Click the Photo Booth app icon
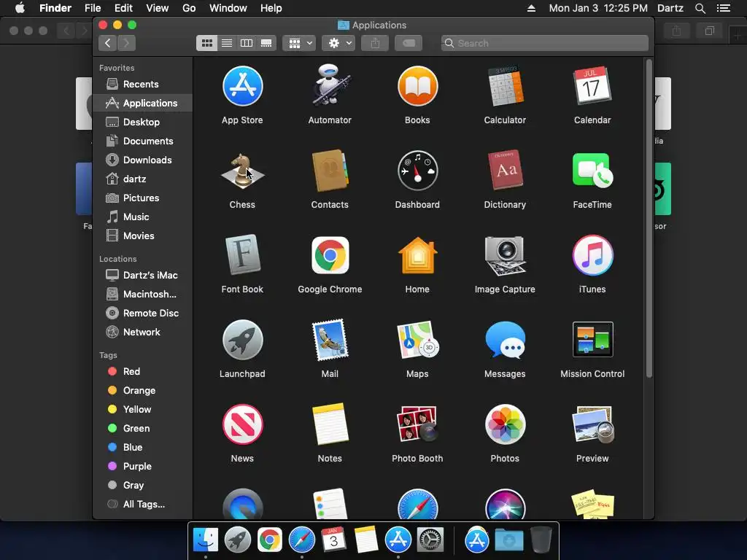This screenshot has width=747, height=560. 417,425
